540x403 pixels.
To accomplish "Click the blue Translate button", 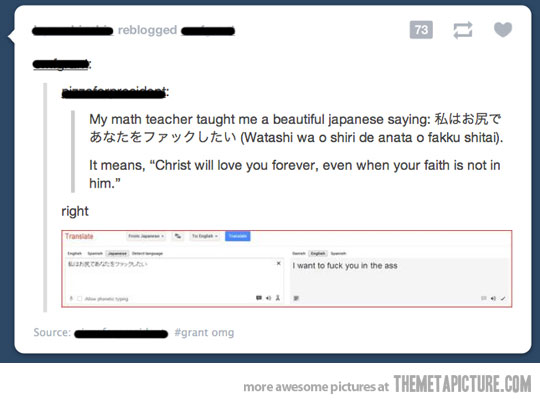I will click(238, 236).
